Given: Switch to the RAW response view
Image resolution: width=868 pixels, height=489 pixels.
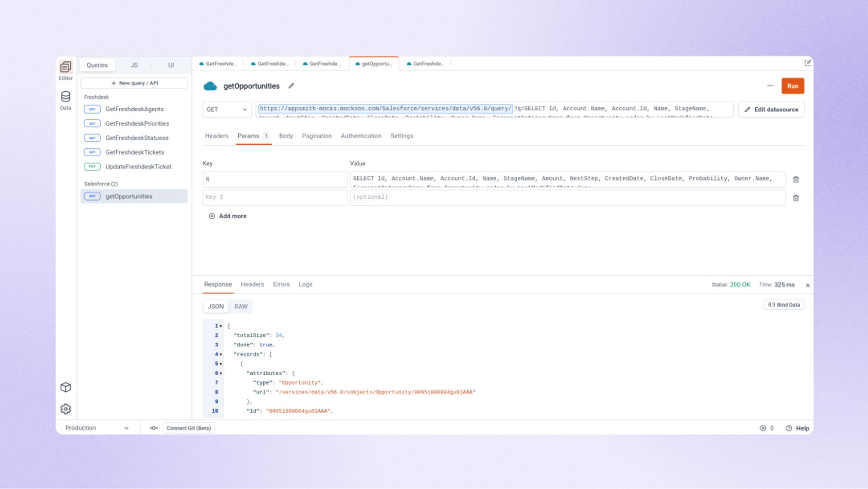Looking at the screenshot, I should (240, 306).
